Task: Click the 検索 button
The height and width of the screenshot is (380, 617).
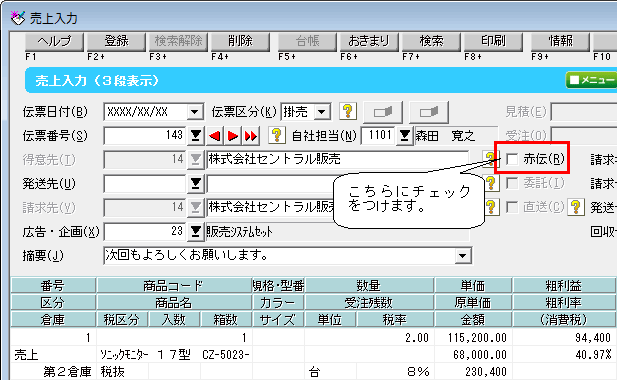Action: coord(431,42)
